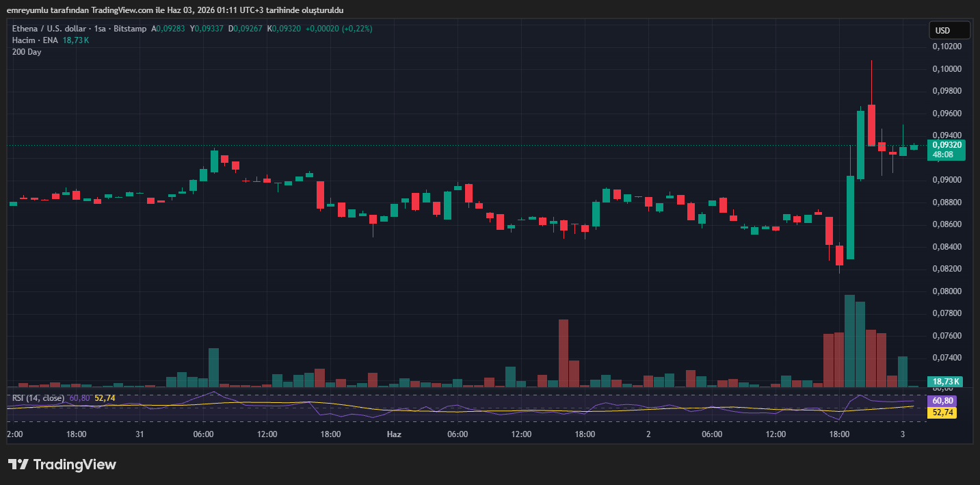Image resolution: width=980 pixels, height=485 pixels.
Task: Click the snapshot creation header text
Action: click(175, 10)
